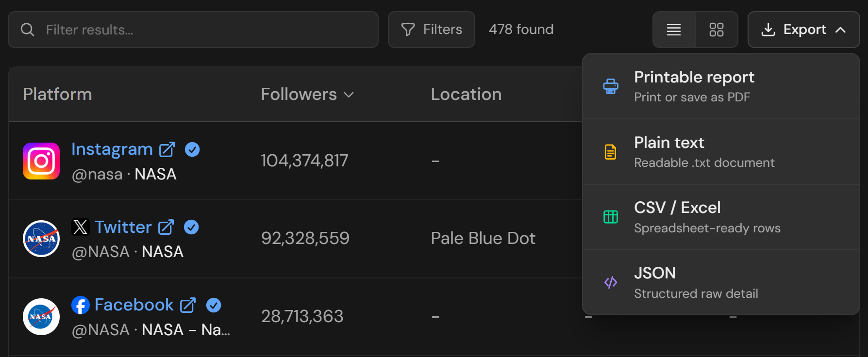Open the Twitter profile link
This screenshot has width=868, height=357.
[123, 227]
